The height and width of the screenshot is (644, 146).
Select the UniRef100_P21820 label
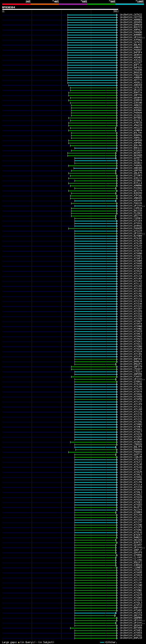click(x=131, y=150)
